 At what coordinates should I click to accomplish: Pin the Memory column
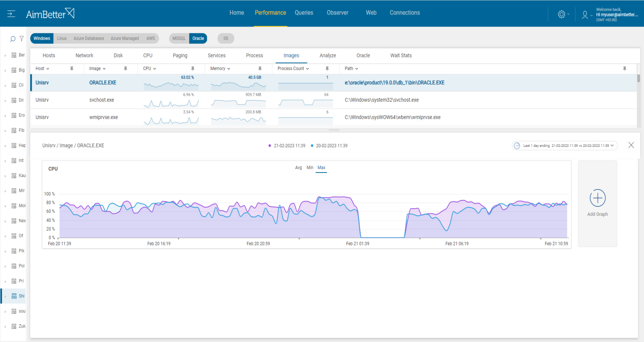(x=260, y=68)
